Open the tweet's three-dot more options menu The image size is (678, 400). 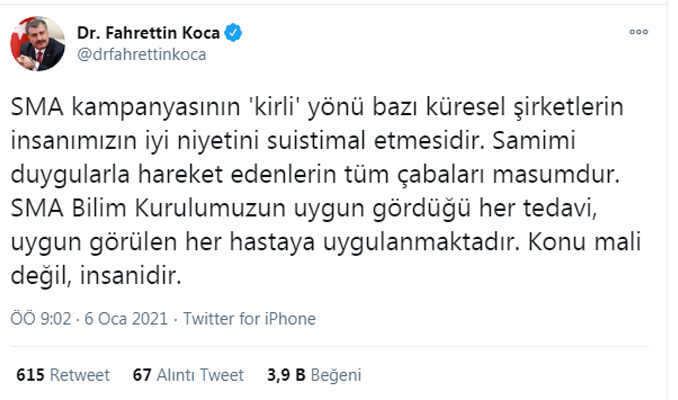tap(638, 33)
